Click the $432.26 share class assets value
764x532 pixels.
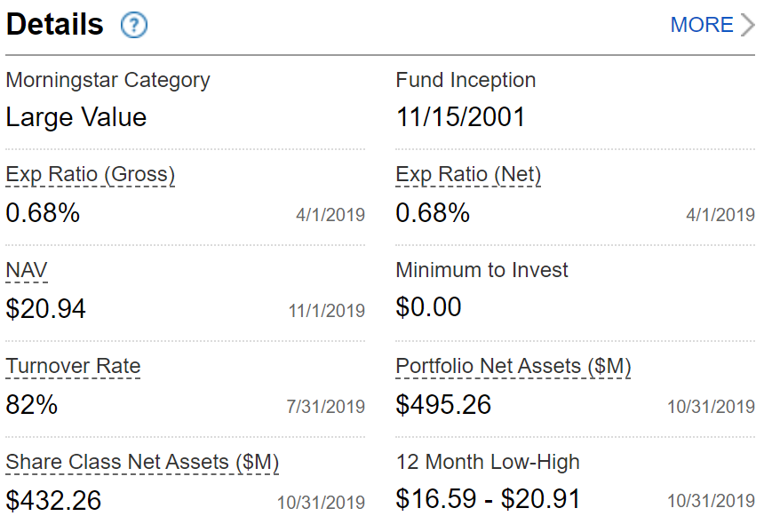tap(53, 501)
